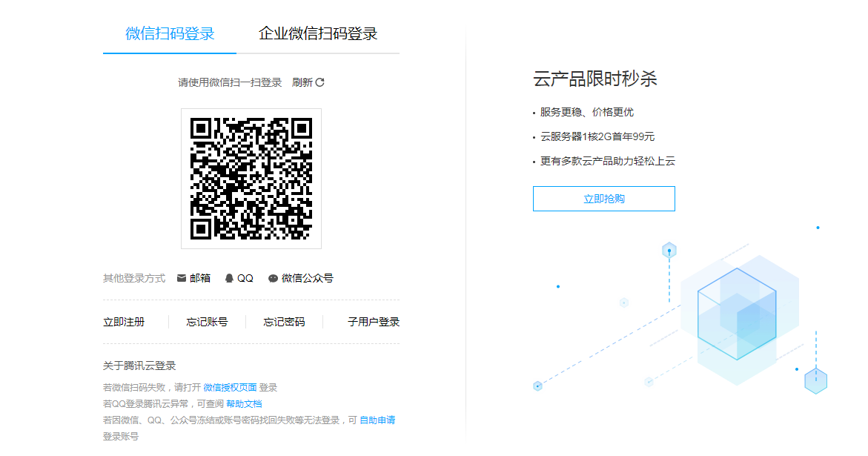The width and height of the screenshot is (868, 456).
Task: Click the 刷新 text label
Action: pos(302,82)
